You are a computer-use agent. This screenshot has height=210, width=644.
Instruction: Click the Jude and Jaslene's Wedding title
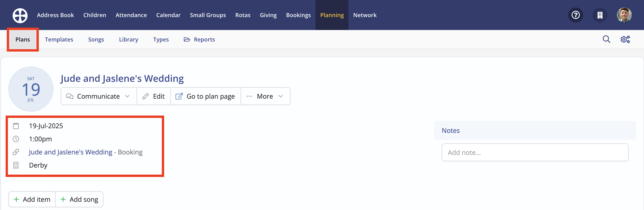click(x=122, y=79)
